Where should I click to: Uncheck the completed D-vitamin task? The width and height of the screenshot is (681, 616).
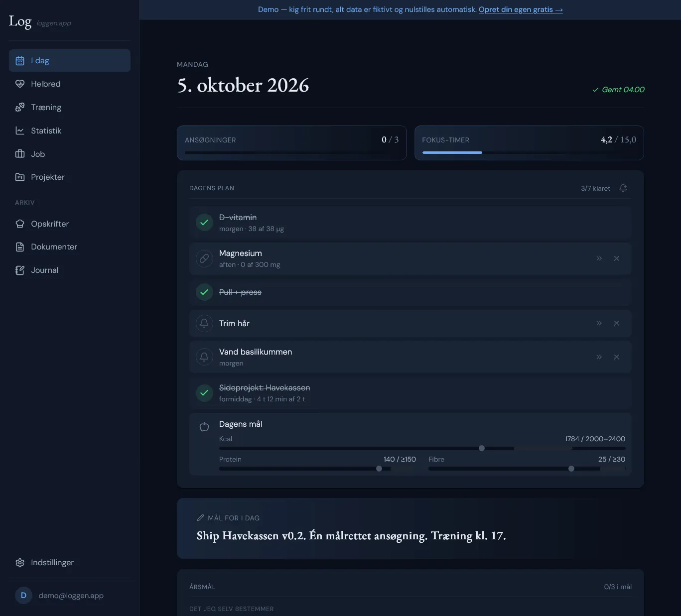tap(204, 223)
